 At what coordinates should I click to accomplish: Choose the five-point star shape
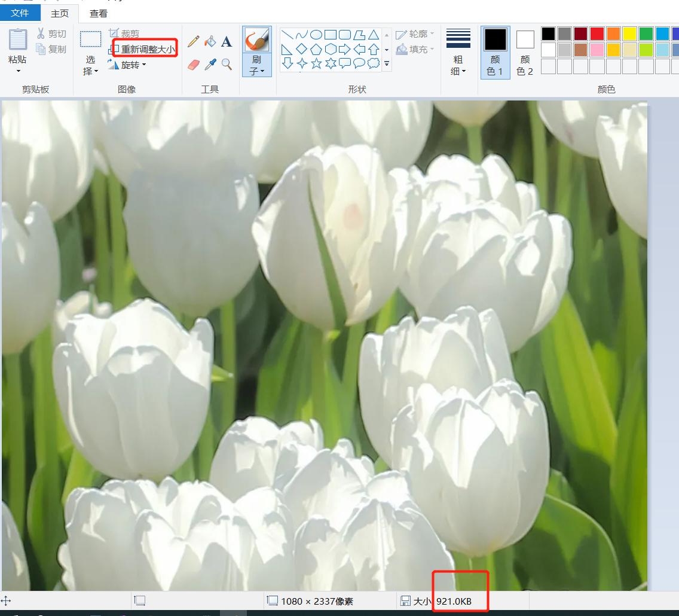[316, 63]
